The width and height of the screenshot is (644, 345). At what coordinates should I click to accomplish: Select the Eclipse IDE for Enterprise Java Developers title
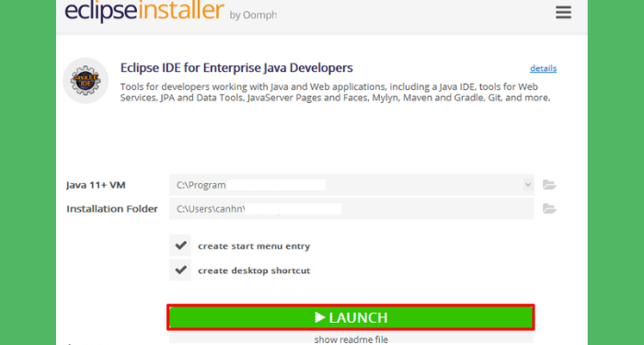[x=236, y=68]
